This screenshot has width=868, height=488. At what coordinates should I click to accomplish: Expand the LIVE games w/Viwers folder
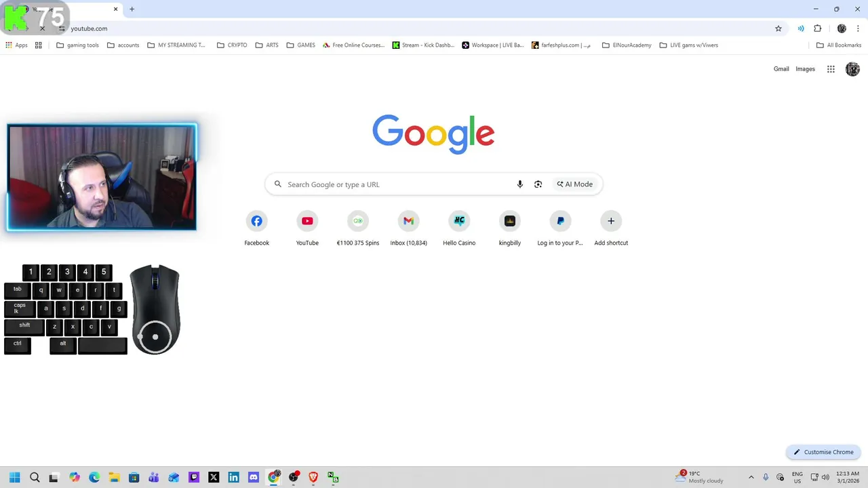689,45
